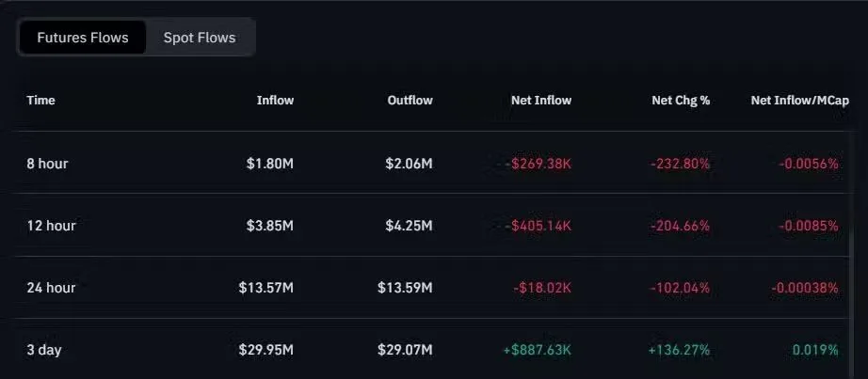Viewport: 868px width, 379px height.
Task: Click the $29.95M inflow value
Action: click(x=266, y=350)
